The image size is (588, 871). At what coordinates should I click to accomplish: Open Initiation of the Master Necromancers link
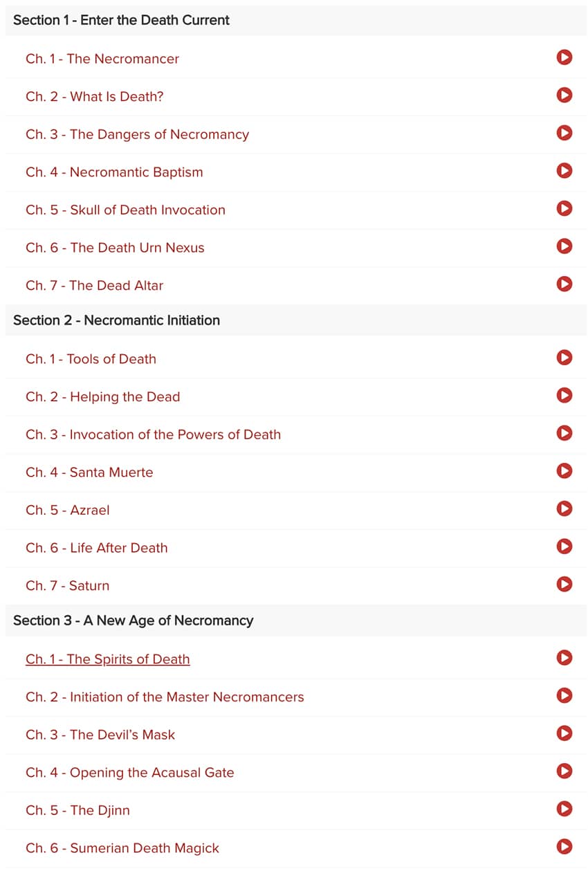point(165,697)
